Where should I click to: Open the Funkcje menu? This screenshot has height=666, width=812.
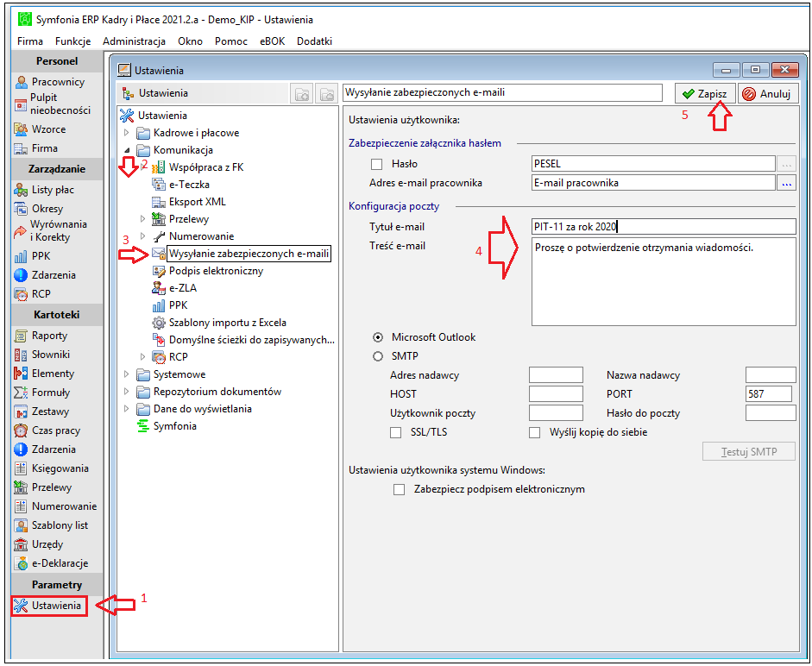click(x=73, y=41)
